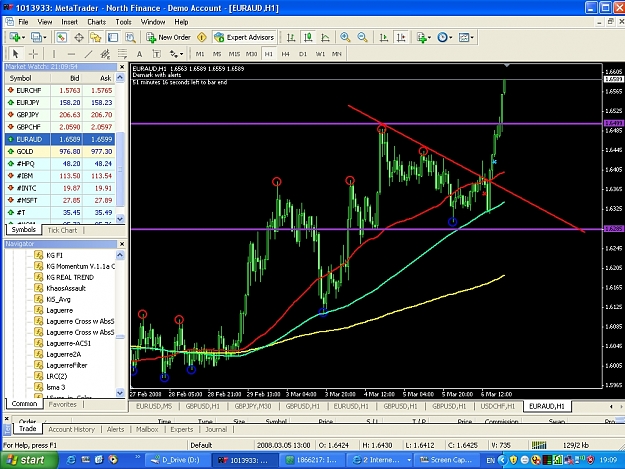Select Laguerre indicator in Navigator

tap(59, 310)
